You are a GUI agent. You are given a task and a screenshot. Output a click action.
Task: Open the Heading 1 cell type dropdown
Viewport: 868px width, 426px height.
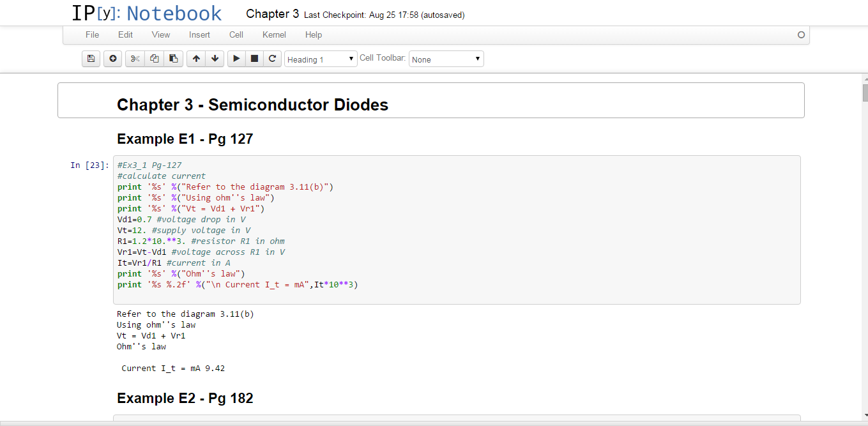pos(321,59)
